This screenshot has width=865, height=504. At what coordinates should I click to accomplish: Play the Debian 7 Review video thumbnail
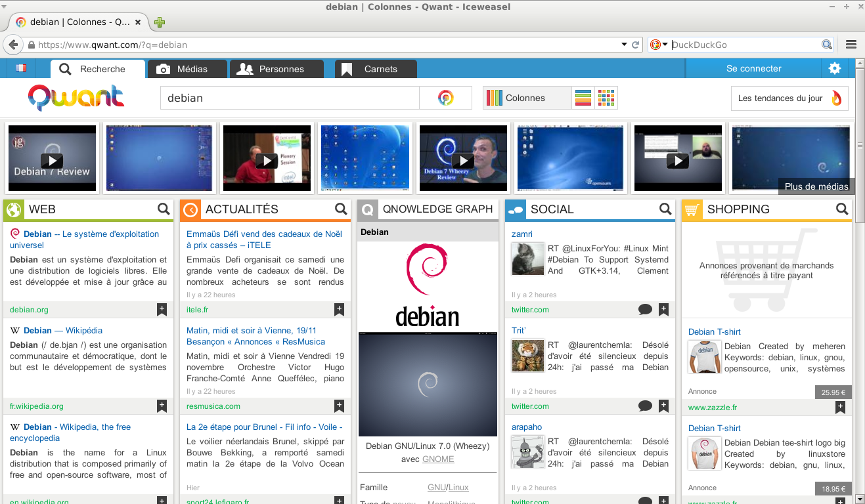[52, 160]
